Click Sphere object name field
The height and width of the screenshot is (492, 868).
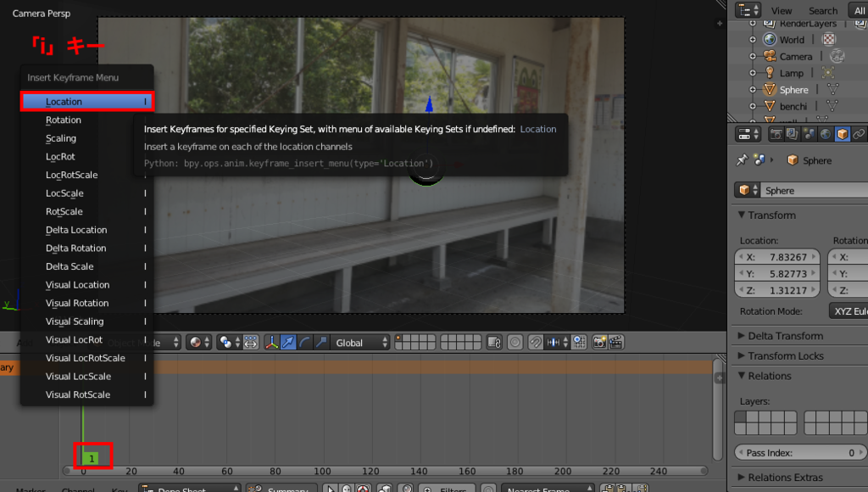[x=814, y=190]
